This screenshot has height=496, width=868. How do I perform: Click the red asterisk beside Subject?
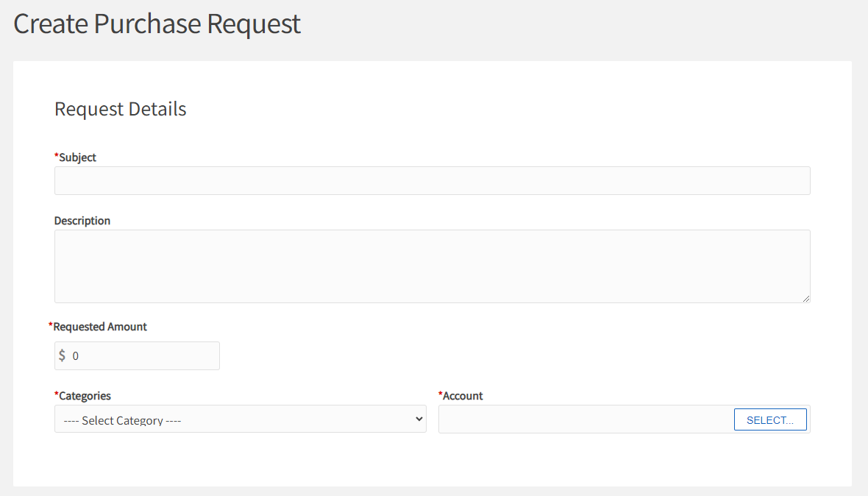pyautogui.click(x=57, y=156)
